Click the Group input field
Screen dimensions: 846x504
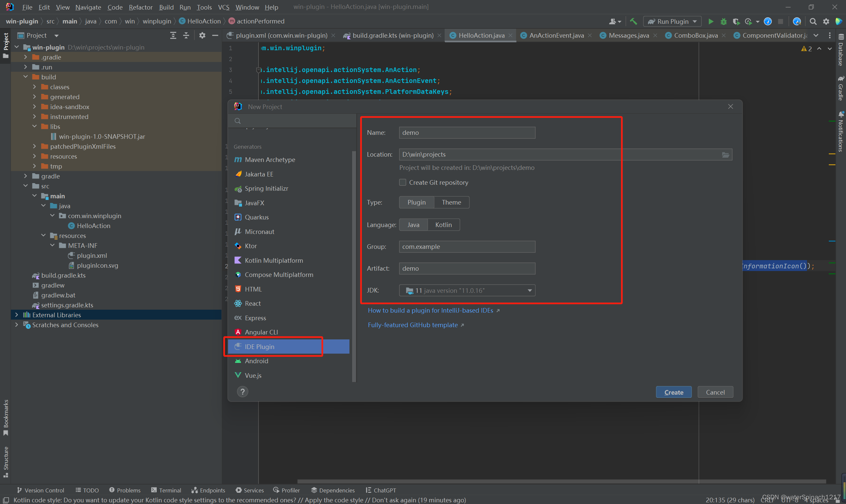[467, 247]
